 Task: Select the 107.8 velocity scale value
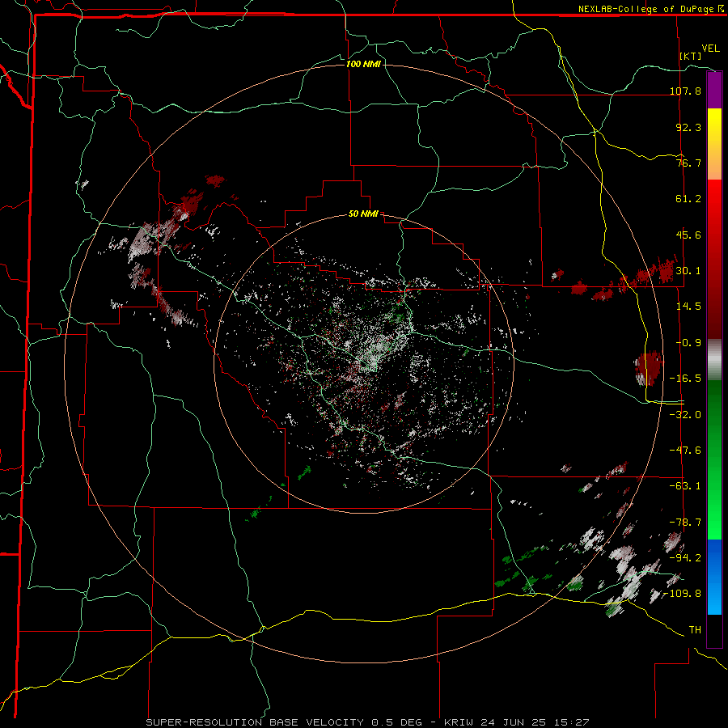pos(685,91)
